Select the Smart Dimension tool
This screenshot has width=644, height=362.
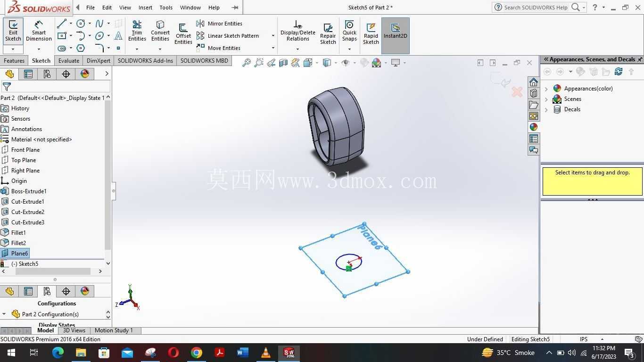pos(39,31)
